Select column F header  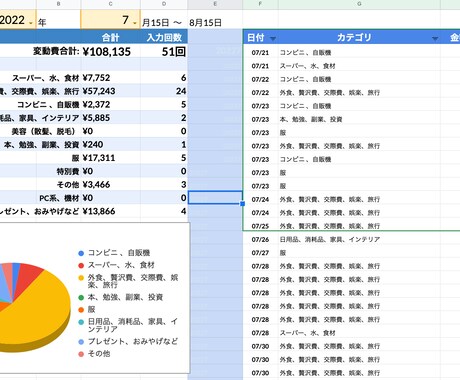point(260,4)
